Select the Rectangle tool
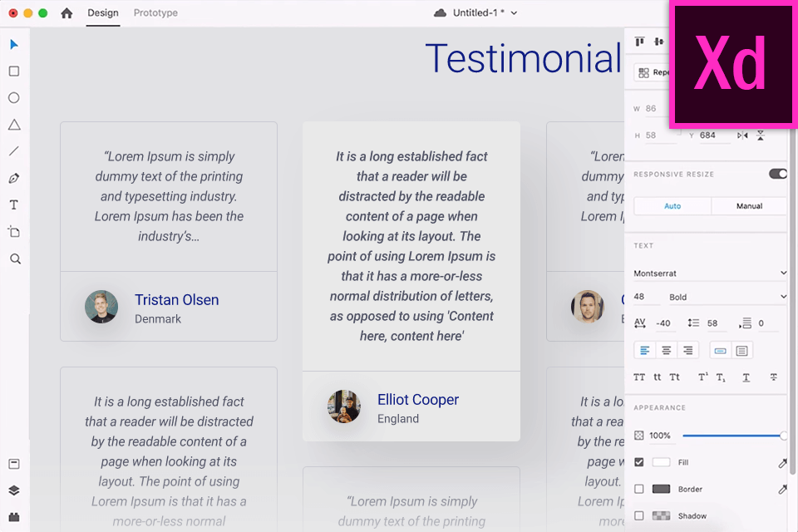 click(14, 71)
